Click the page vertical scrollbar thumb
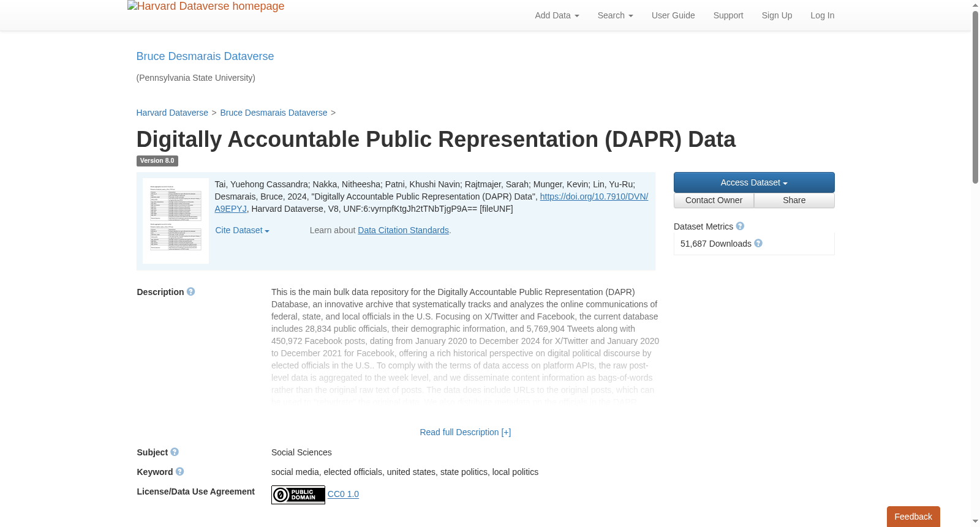Screen dimensions: 980x527 click(975, 97)
